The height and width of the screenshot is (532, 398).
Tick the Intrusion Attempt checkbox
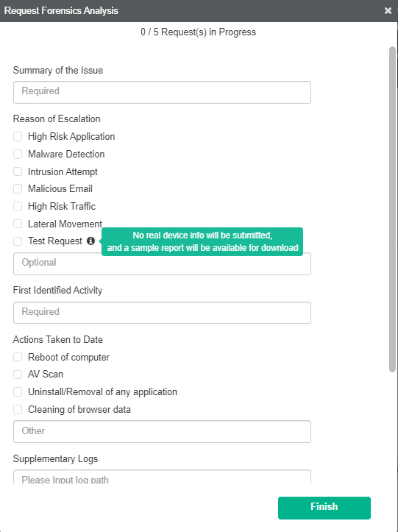[x=18, y=171]
